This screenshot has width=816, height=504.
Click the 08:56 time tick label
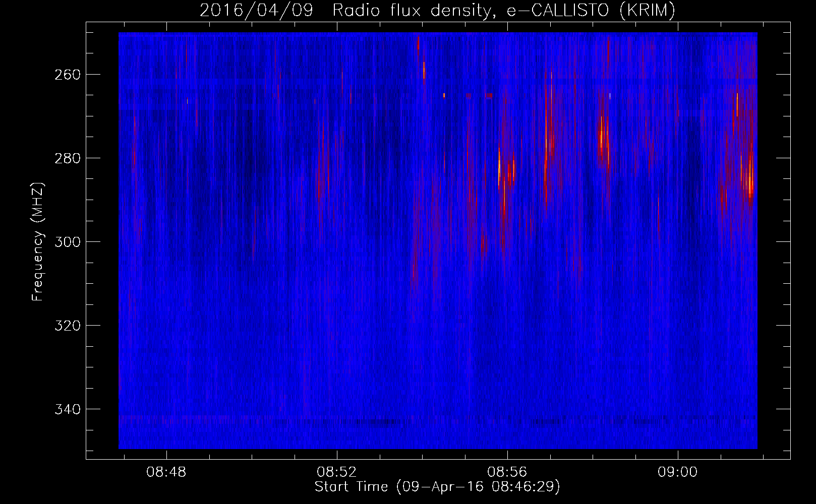[x=507, y=472]
